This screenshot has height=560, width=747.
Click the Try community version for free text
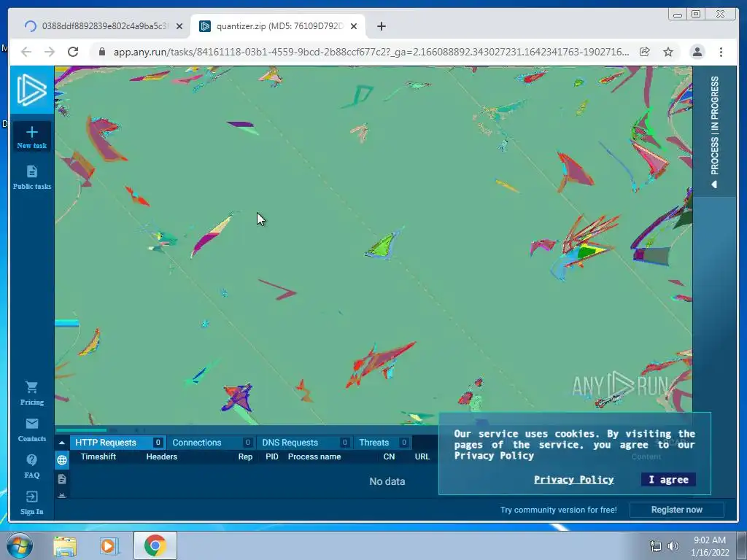pos(558,510)
